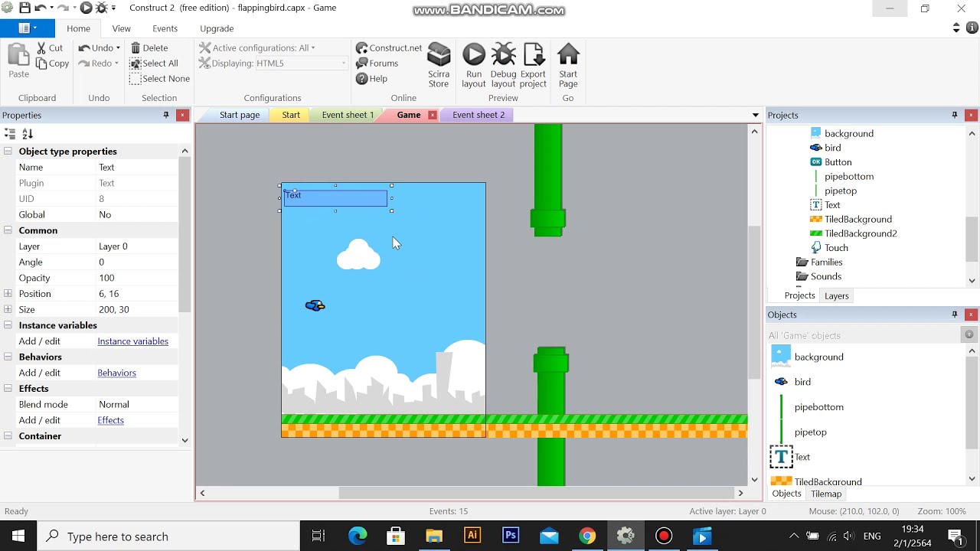Open Displaying HTML5 combo box
This screenshot has height=551, width=980.
tap(301, 64)
